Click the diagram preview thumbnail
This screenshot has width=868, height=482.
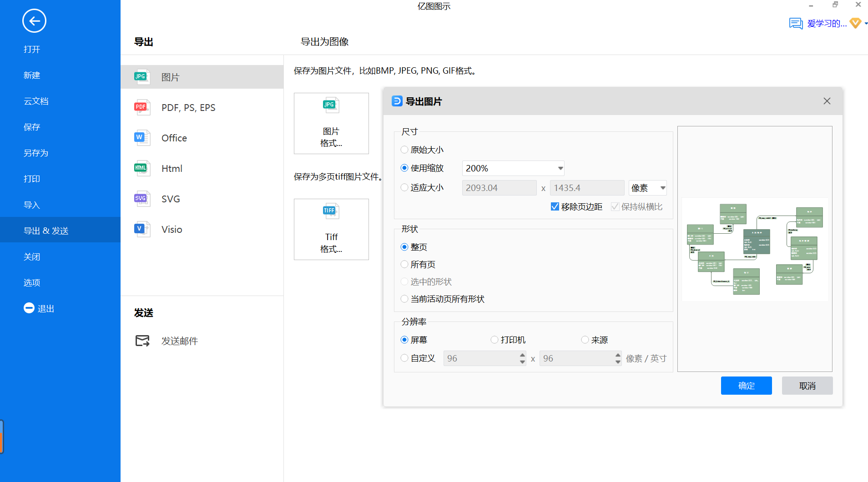(x=755, y=249)
